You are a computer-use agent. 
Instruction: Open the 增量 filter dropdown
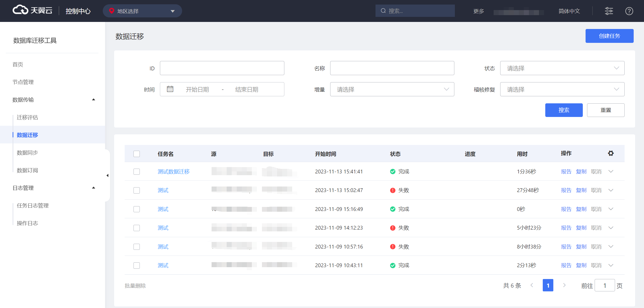tap(392, 89)
